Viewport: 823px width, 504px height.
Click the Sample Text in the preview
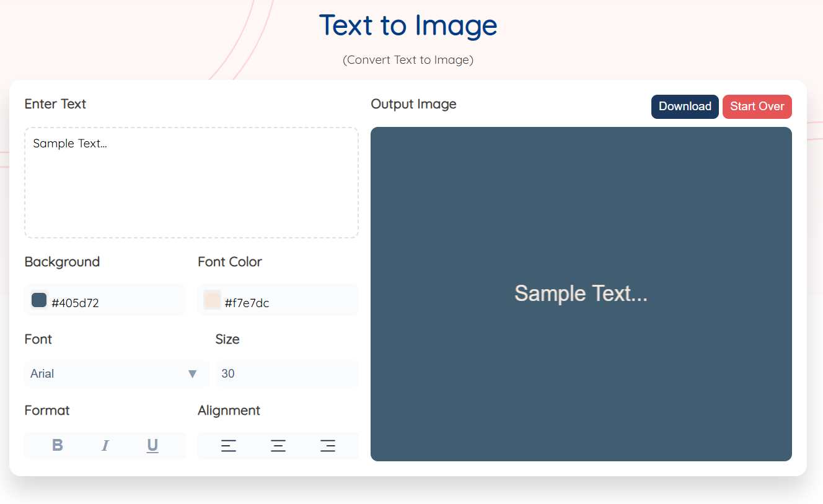[581, 293]
